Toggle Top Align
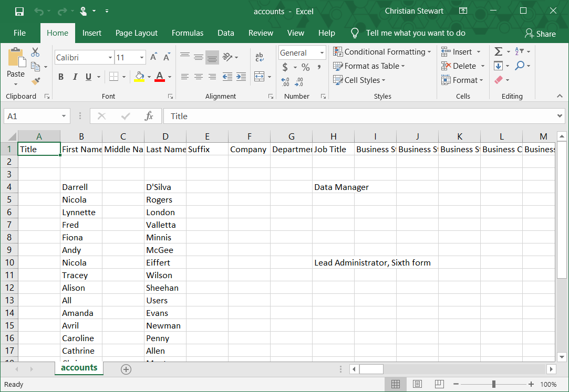569x392 pixels. click(185, 57)
